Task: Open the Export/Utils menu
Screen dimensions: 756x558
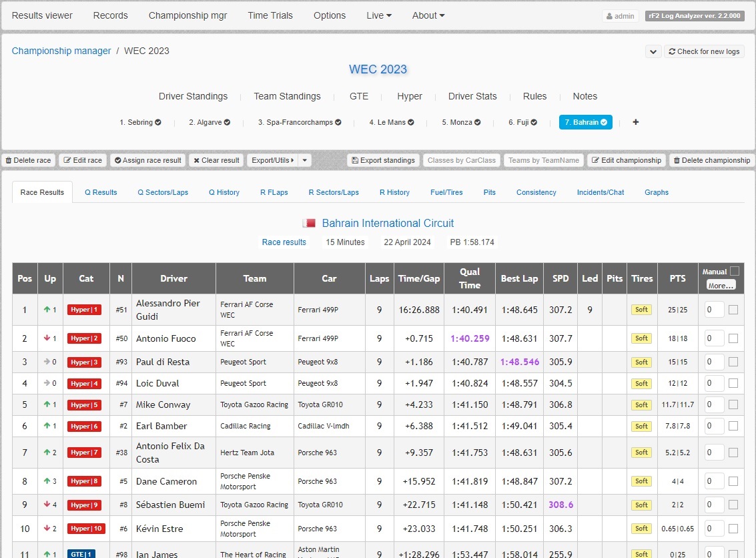Action: (272, 160)
